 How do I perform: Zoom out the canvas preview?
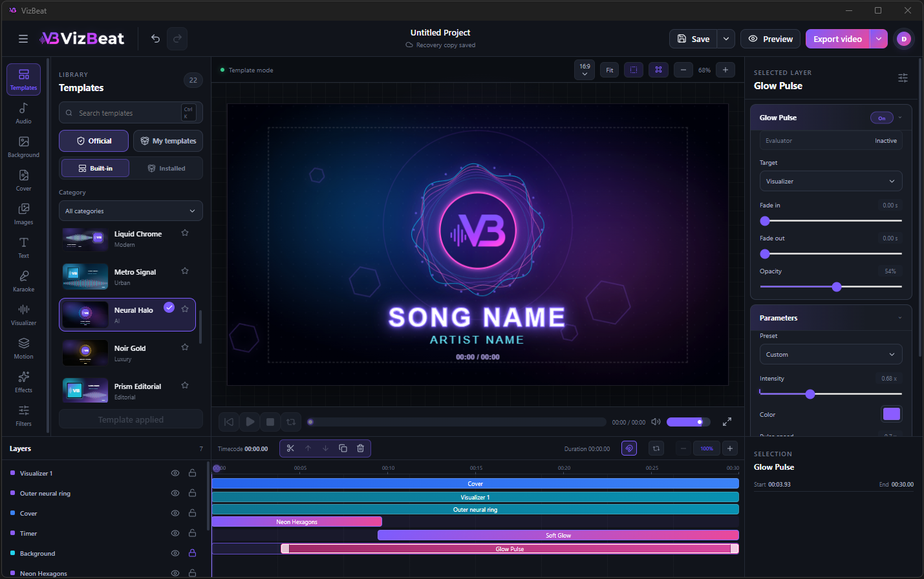click(x=683, y=70)
